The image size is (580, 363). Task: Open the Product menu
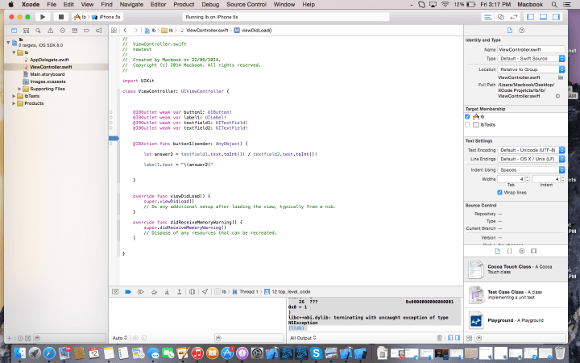pyautogui.click(x=184, y=4)
